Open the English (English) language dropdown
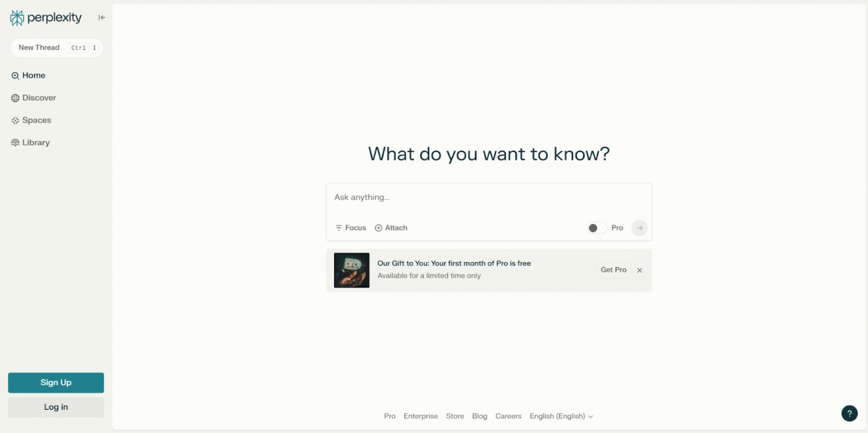 point(561,416)
